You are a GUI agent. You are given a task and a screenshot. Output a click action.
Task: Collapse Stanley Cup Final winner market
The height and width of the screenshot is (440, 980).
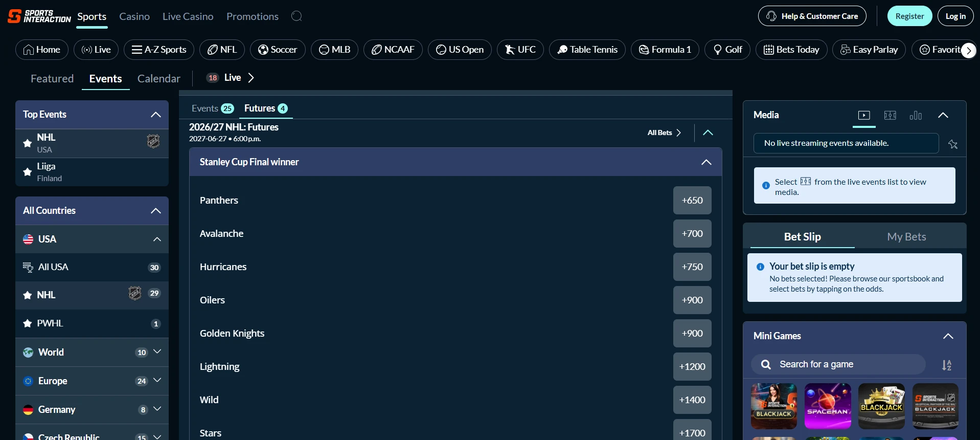click(x=706, y=162)
